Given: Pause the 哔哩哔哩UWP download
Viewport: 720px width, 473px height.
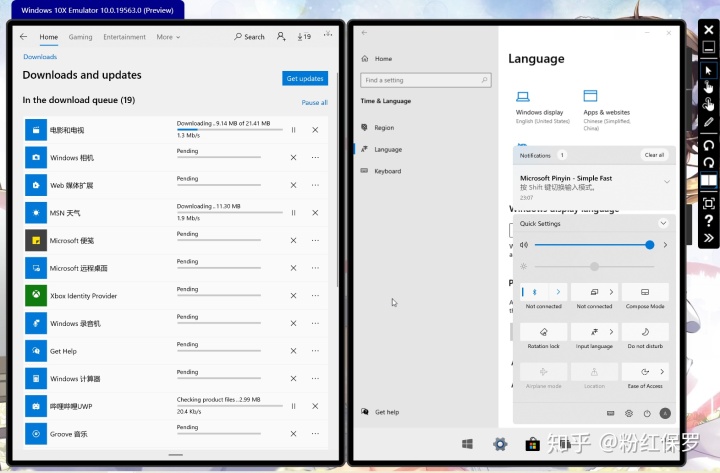Looking at the screenshot, I should pyautogui.click(x=293, y=406).
